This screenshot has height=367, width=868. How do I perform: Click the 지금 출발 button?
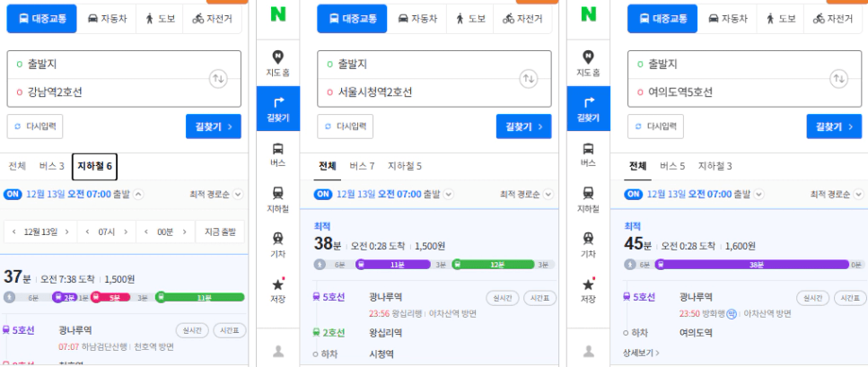point(220,232)
